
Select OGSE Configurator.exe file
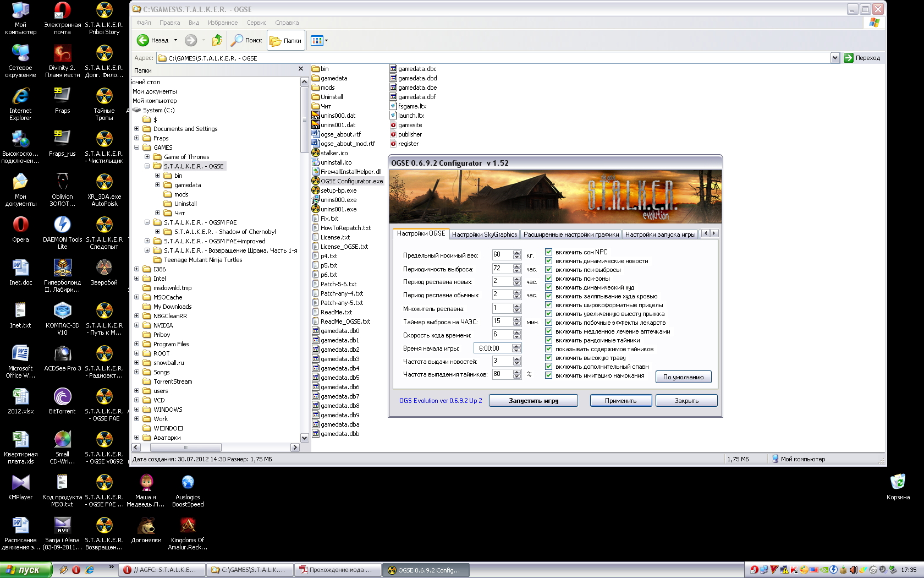[x=347, y=181]
